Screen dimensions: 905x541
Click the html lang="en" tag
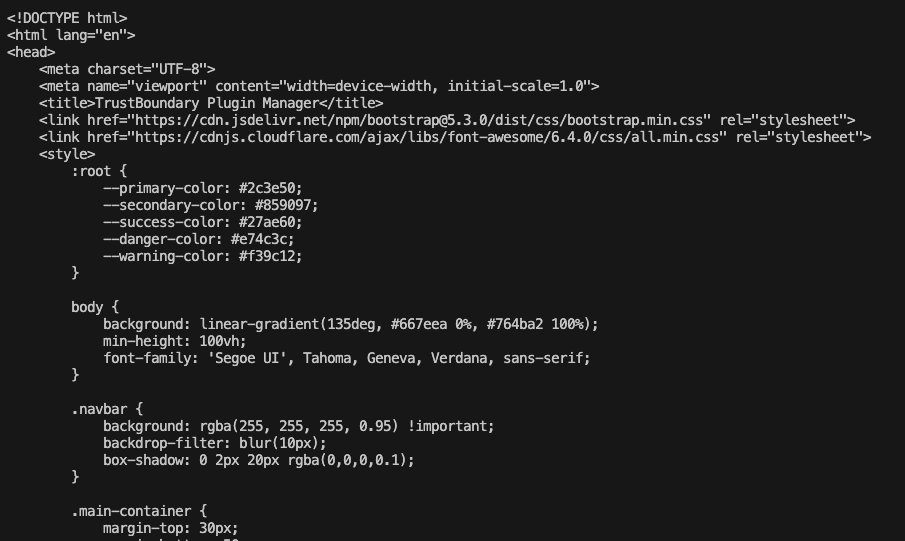(71, 35)
